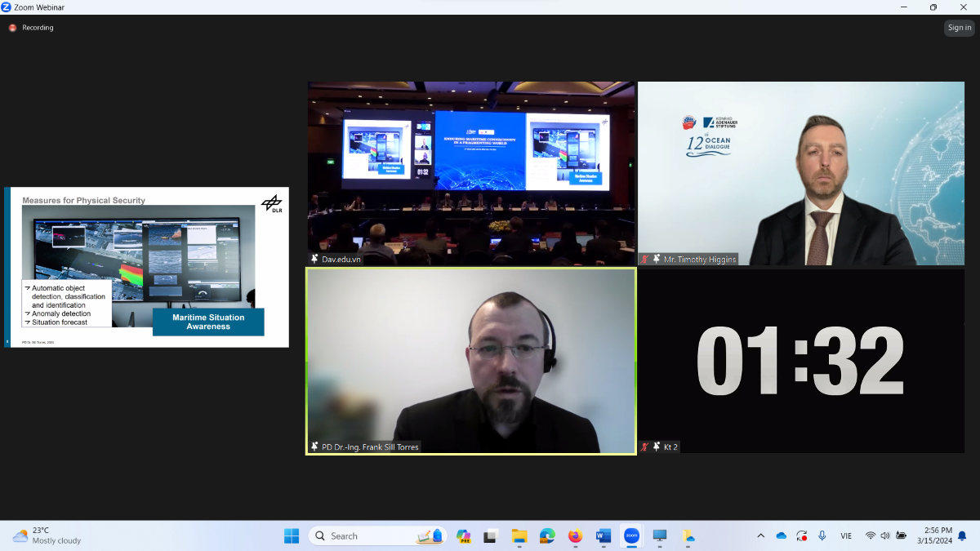The image size is (980, 551).
Task: Switch the VIE input language indicator
Action: (x=846, y=535)
